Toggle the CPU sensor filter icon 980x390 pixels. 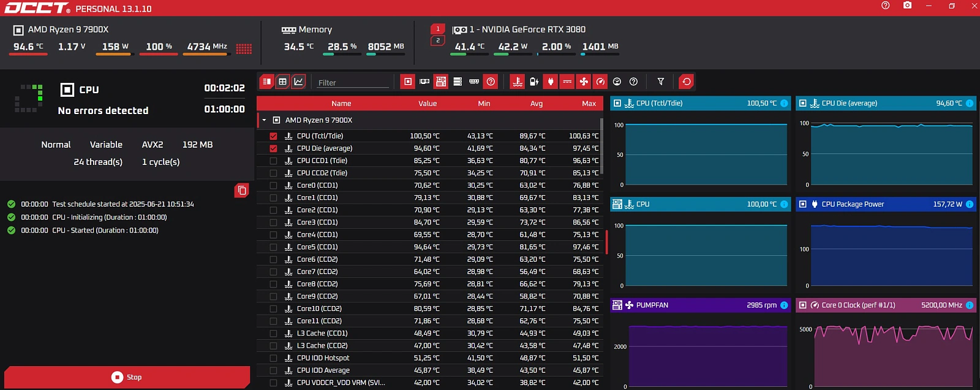point(408,82)
